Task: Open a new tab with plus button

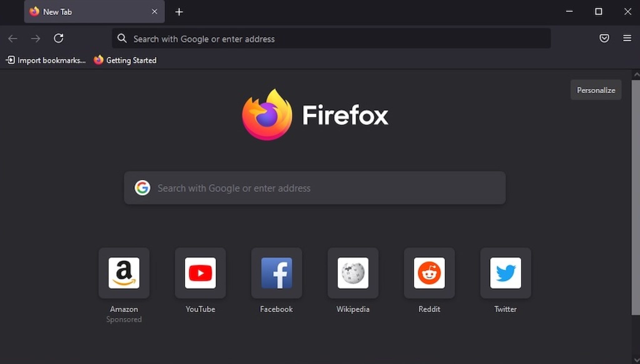Action: (179, 12)
